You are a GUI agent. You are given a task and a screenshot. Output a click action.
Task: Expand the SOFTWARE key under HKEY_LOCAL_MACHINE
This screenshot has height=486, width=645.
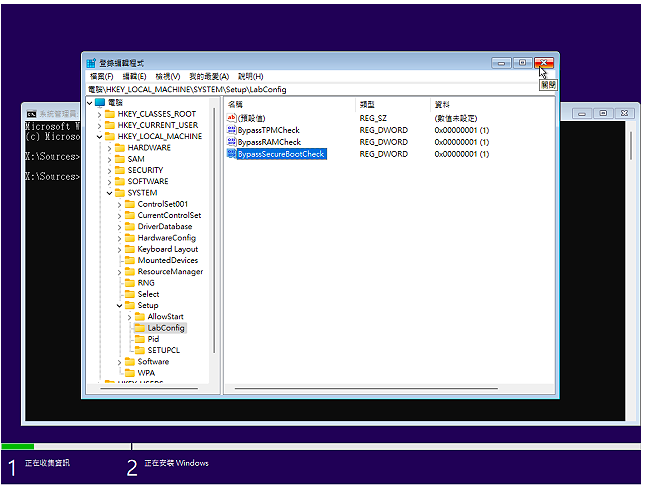pos(109,181)
